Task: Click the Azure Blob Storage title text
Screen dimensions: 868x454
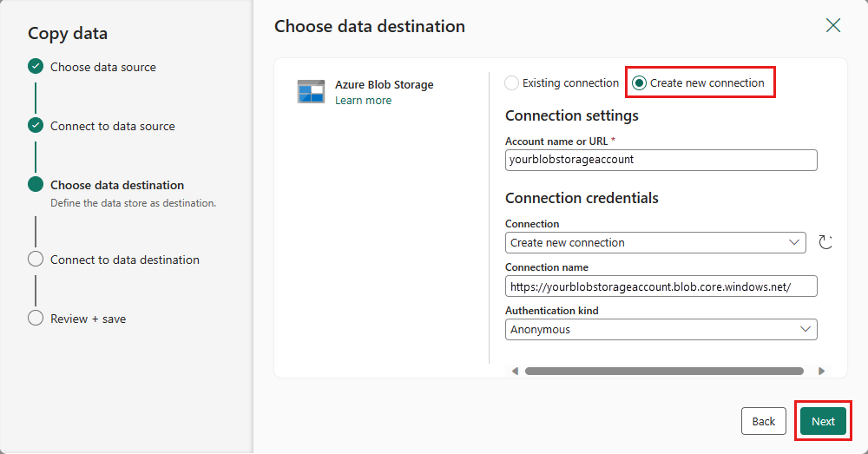Action: (x=385, y=85)
